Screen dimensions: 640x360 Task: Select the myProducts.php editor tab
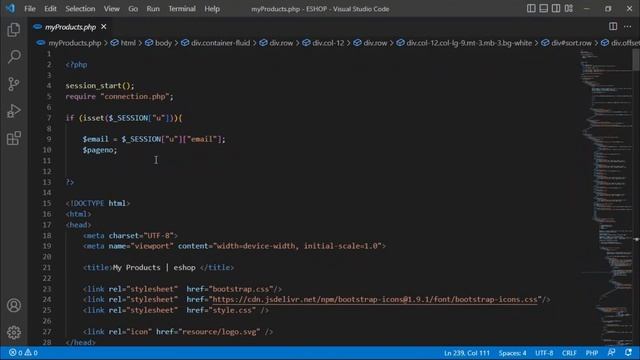point(70,27)
